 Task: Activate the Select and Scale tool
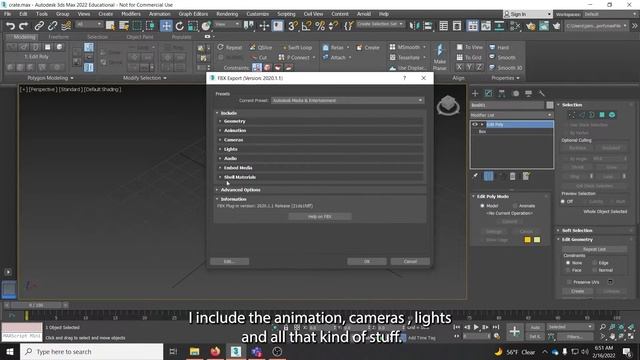[193, 26]
